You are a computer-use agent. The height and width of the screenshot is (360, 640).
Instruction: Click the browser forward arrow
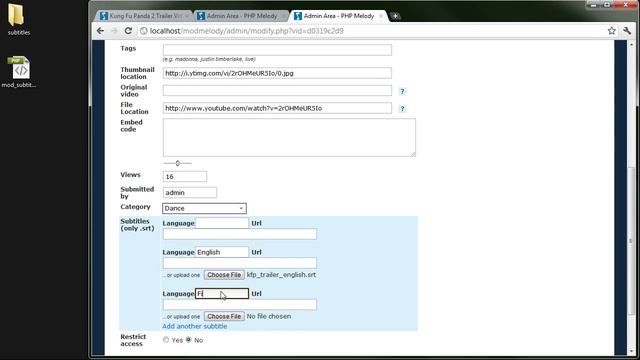114,31
